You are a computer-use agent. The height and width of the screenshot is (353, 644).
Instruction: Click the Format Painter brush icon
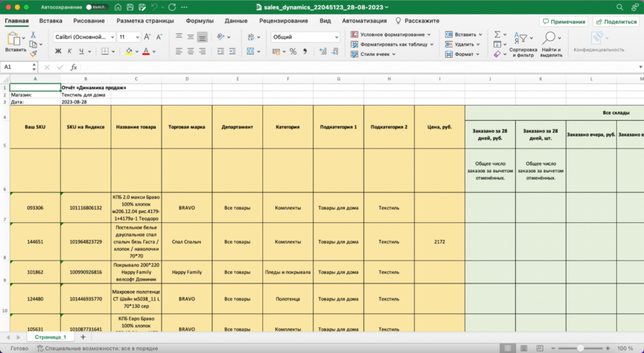(x=33, y=55)
